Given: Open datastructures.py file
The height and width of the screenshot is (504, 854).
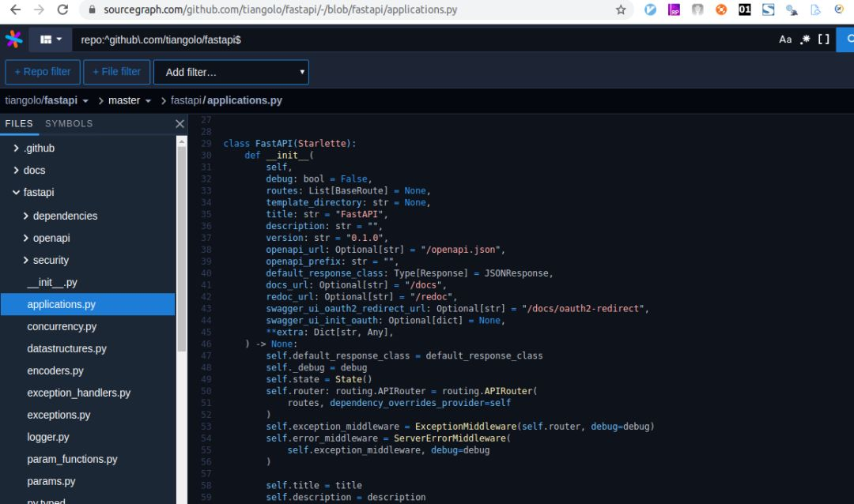Looking at the screenshot, I should coord(66,348).
